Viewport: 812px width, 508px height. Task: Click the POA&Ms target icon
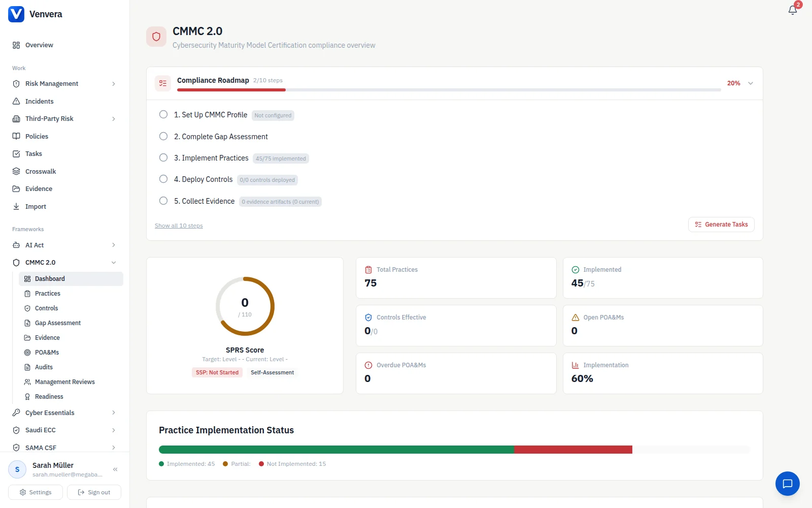(x=27, y=353)
